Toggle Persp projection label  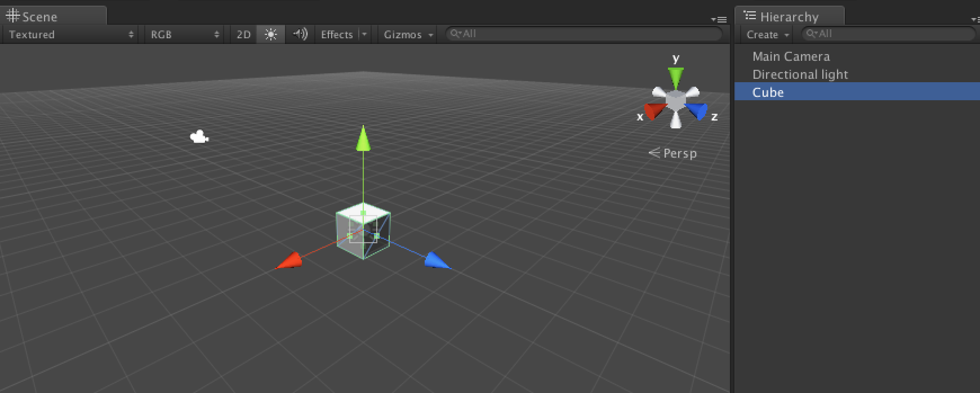point(673,153)
